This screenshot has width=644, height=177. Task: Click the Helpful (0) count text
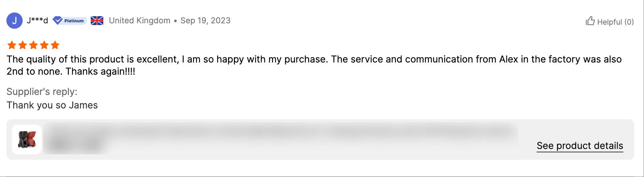coord(615,22)
